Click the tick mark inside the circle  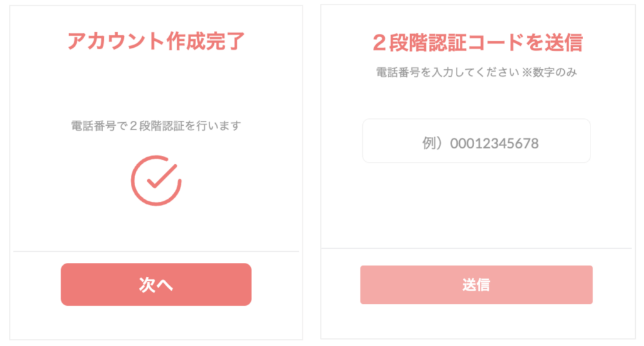coord(162,176)
